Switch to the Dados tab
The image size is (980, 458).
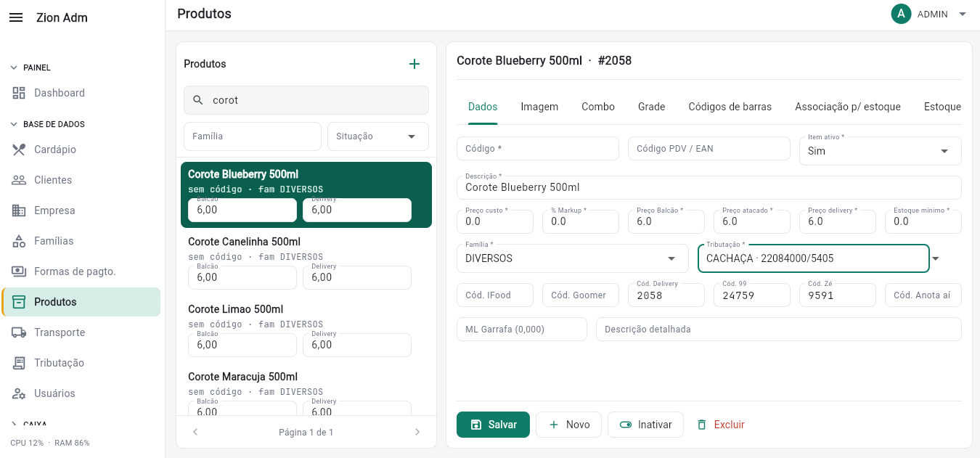[483, 107]
